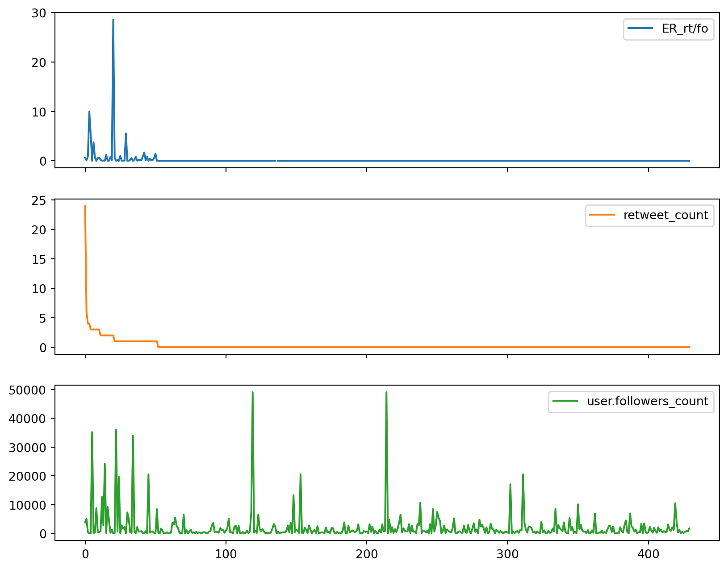Click the tallest blue spike in ER_rt/fo plot
The image size is (728, 569).
[113, 21]
